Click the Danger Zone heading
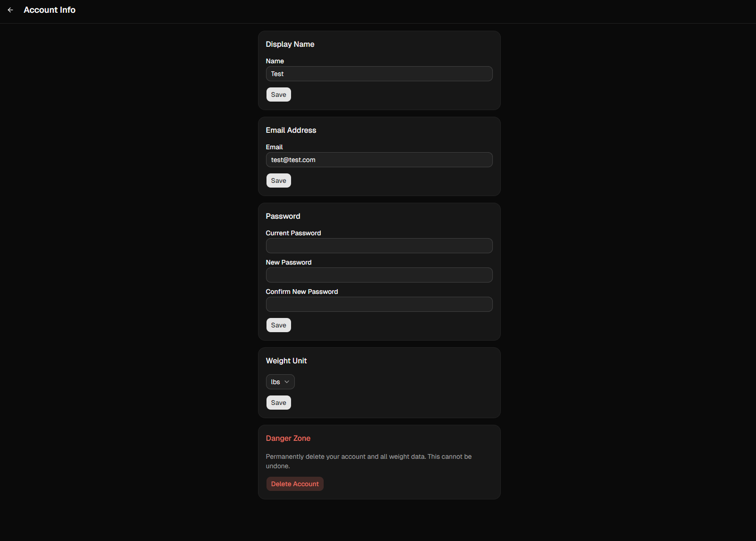The image size is (756, 541). coord(288,438)
